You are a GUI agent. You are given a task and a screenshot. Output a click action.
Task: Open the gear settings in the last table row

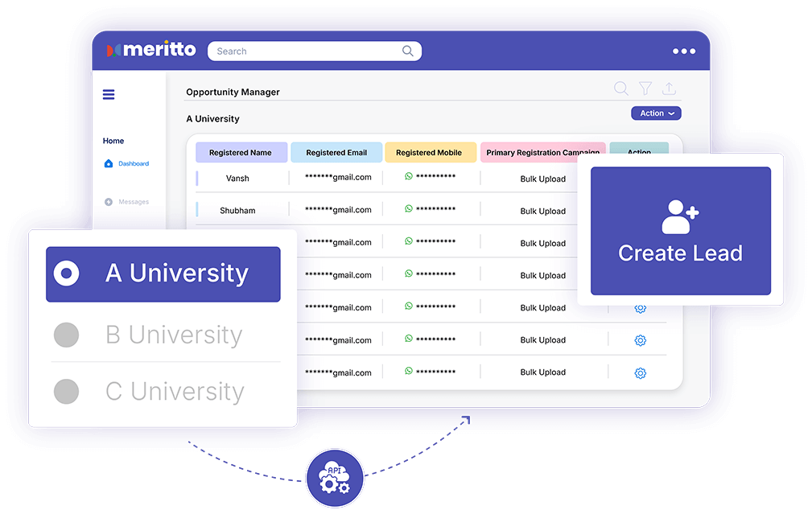(641, 373)
